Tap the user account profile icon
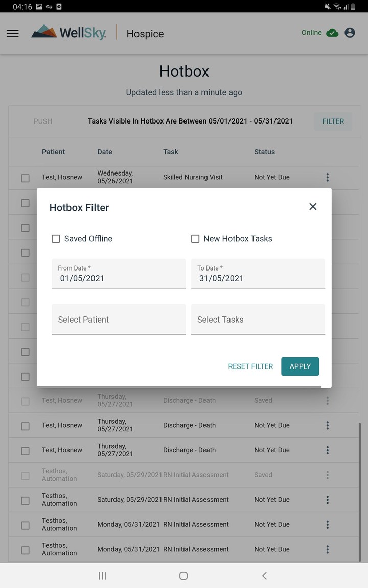 (x=350, y=33)
